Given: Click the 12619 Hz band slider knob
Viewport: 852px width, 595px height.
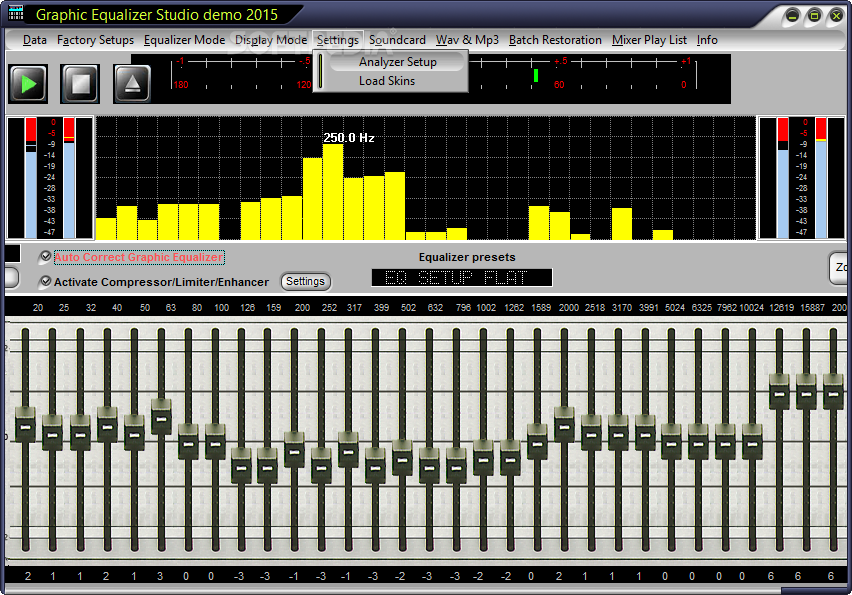Looking at the screenshot, I should (779, 391).
